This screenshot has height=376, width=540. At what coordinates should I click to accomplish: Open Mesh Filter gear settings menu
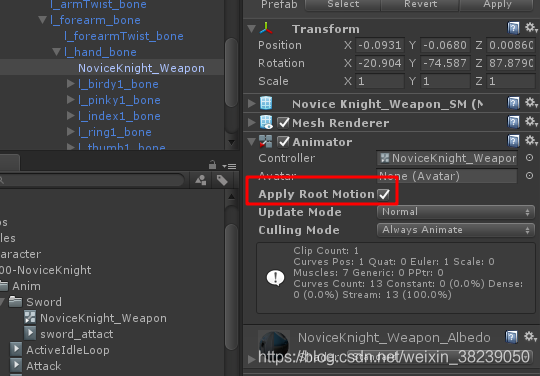pos(531,103)
